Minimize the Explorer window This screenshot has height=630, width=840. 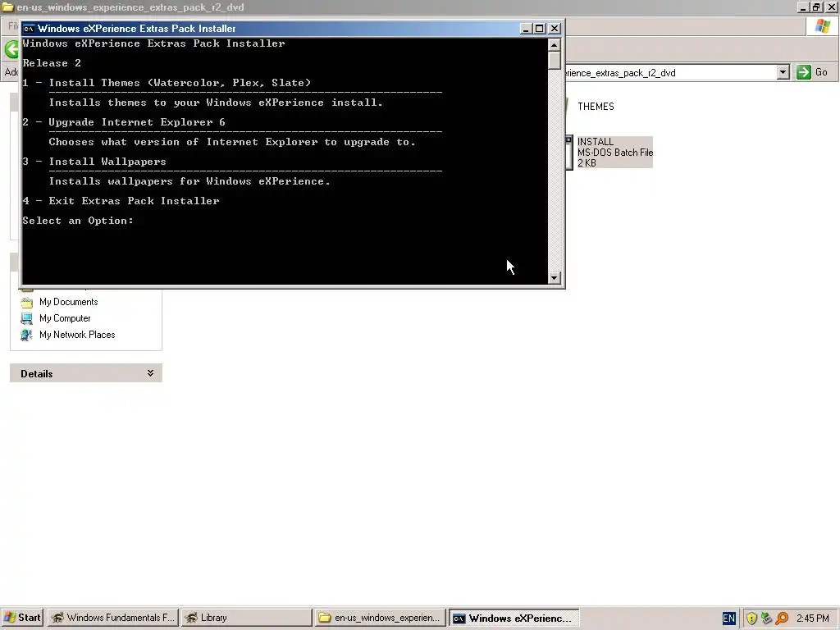802,7
